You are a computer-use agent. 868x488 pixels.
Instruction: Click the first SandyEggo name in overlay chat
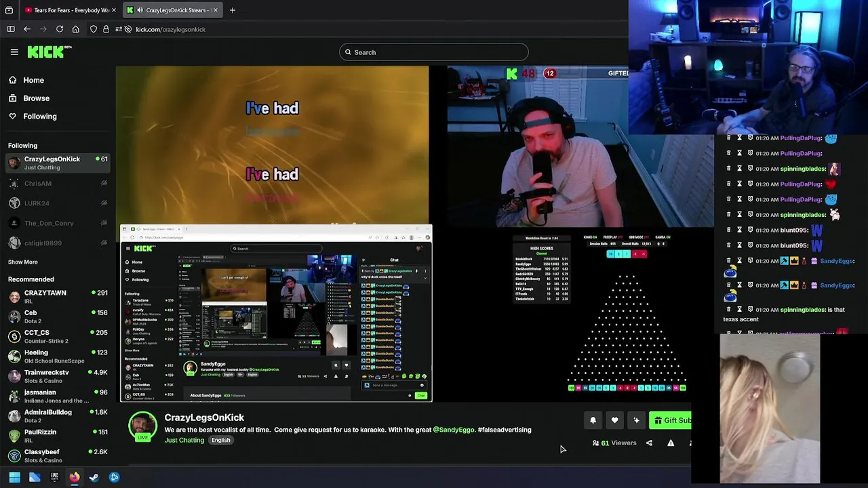[836, 261]
